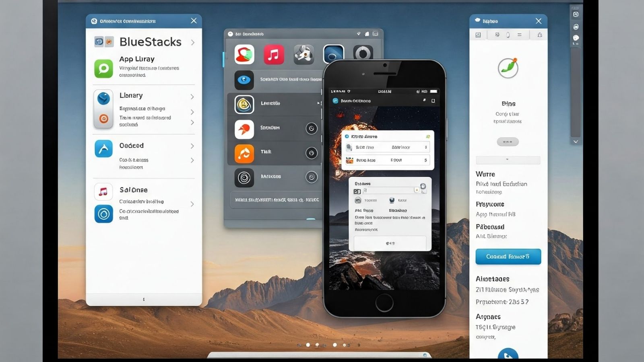
Task: Select the Leonobio list row
Action: [275, 104]
